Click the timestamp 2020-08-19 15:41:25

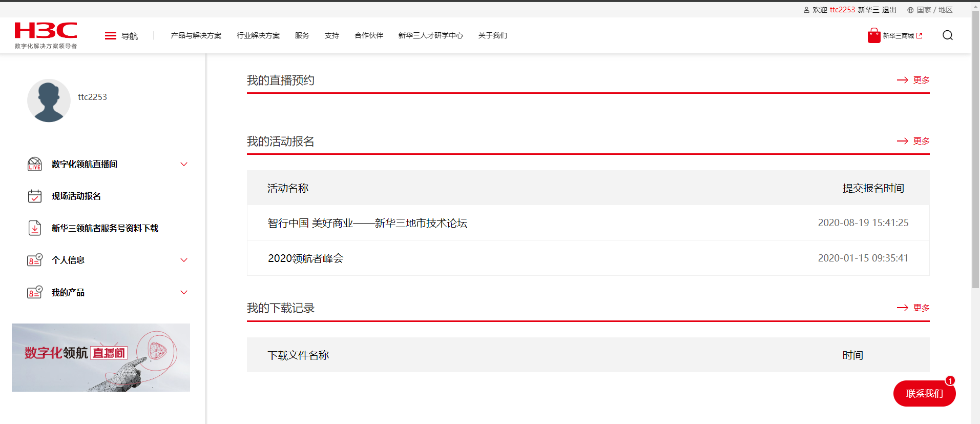(863, 223)
